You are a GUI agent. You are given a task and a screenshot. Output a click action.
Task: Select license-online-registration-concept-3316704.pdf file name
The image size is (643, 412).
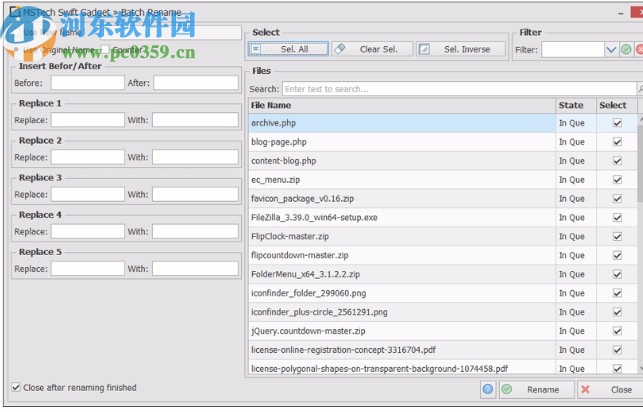coord(343,350)
